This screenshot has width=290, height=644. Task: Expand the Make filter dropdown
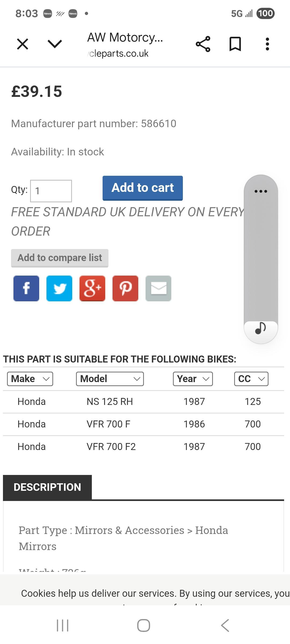pyautogui.click(x=30, y=379)
